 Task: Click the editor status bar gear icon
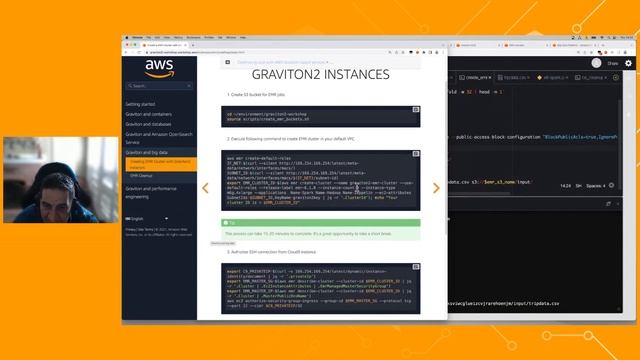(x=611, y=185)
